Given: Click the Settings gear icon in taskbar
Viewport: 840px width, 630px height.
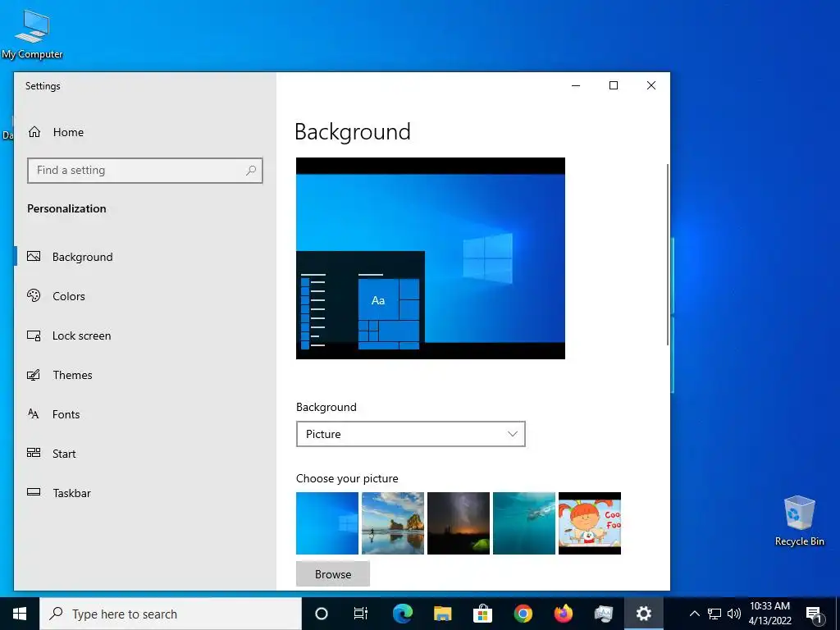Looking at the screenshot, I should pyautogui.click(x=643, y=614).
